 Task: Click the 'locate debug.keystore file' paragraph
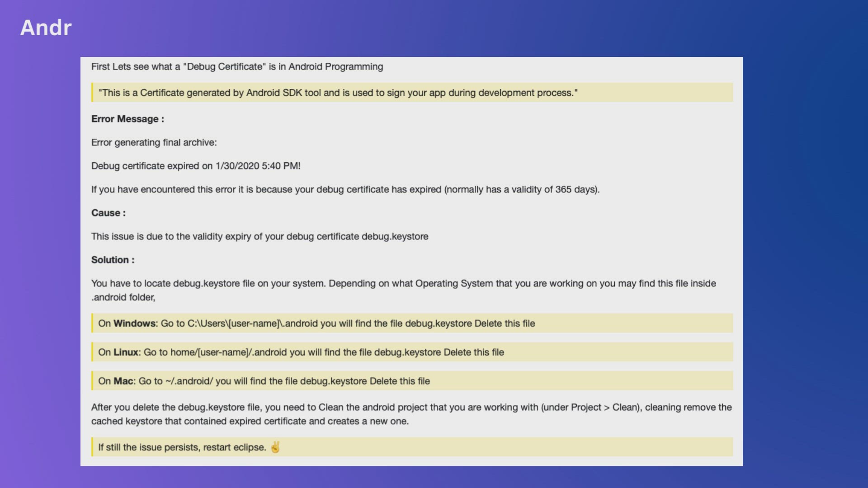[403, 284]
